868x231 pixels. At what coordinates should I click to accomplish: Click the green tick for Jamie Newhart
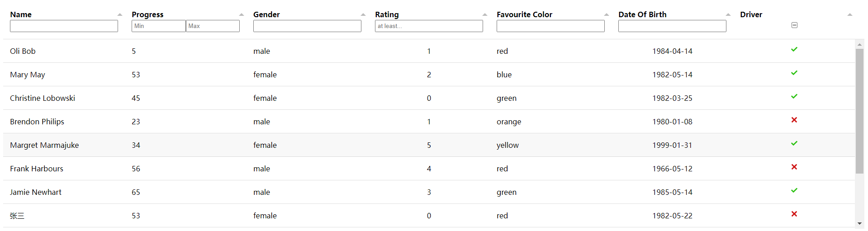(794, 190)
